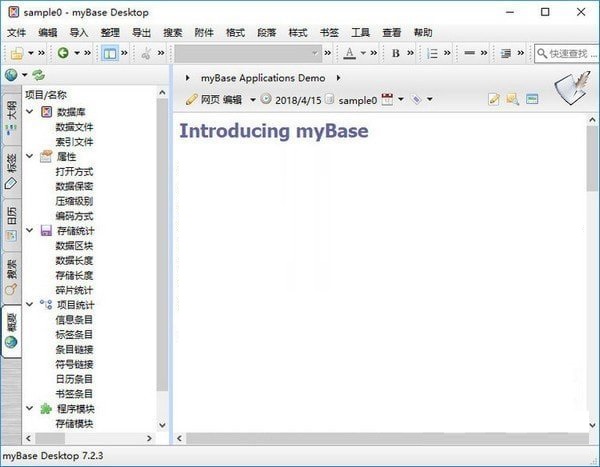Toggle the outline pane layout icon
Viewport: 600px width, 467px height.
tap(110, 53)
